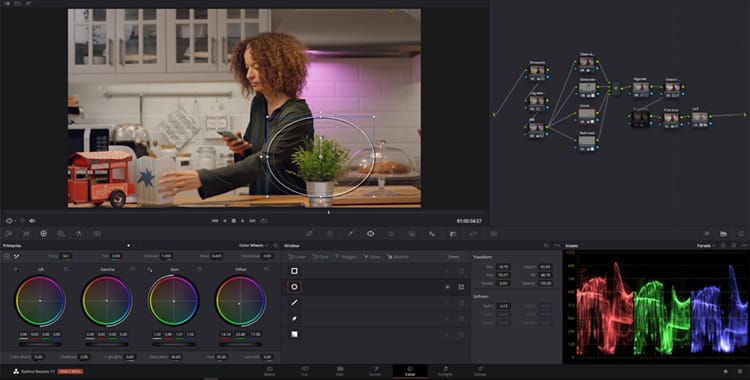
Task: Adjust the Lift master wheel slider
Action: coord(40,344)
